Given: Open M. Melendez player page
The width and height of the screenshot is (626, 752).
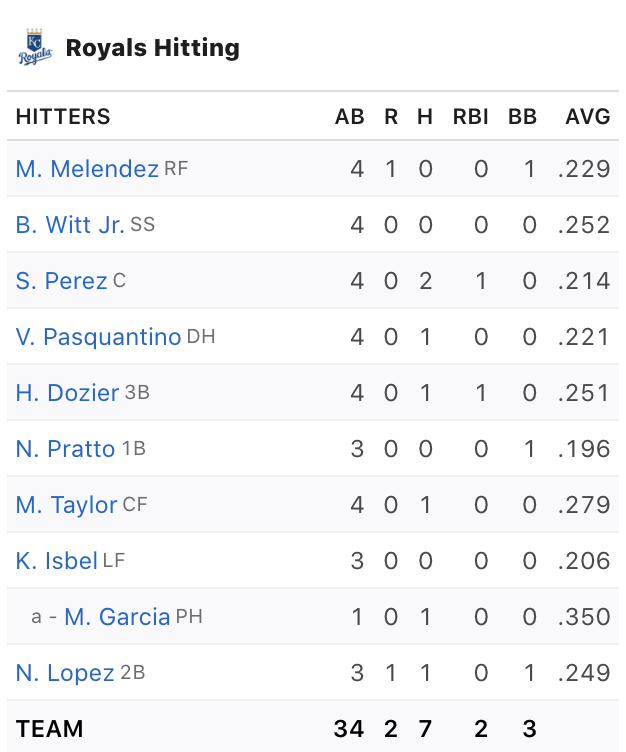Looking at the screenshot, I should (87, 169).
